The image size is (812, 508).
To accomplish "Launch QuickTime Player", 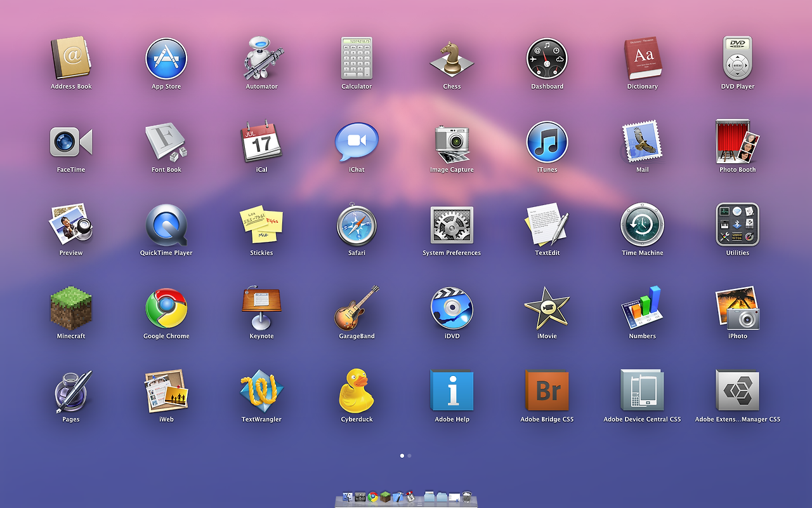I will (x=166, y=225).
